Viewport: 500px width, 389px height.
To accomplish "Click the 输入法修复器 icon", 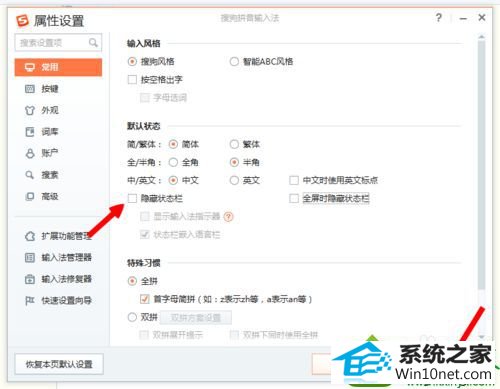I will [x=30, y=279].
